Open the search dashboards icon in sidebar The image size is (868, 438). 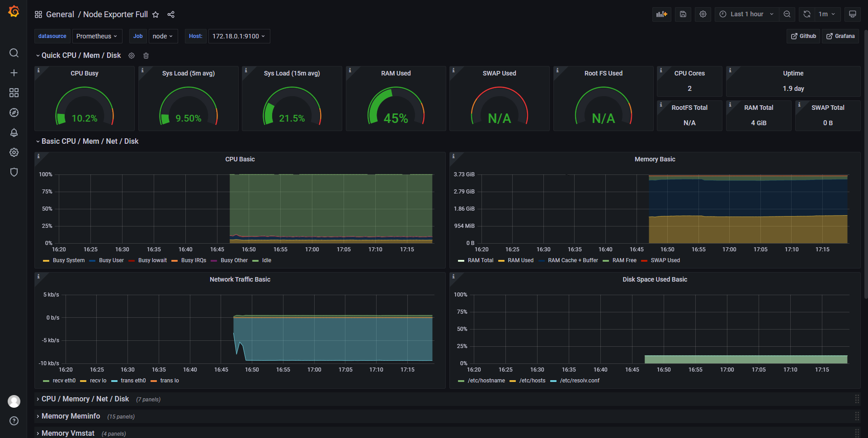14,53
